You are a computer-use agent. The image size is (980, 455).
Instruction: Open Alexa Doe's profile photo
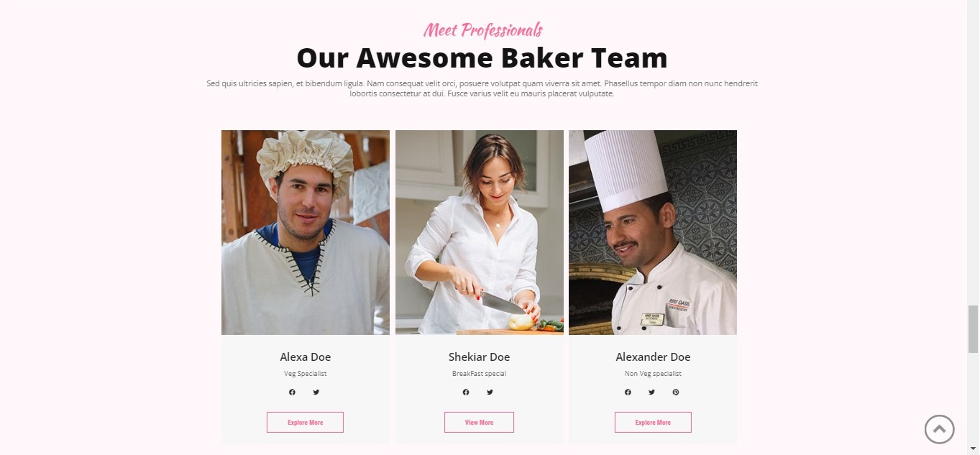click(306, 232)
